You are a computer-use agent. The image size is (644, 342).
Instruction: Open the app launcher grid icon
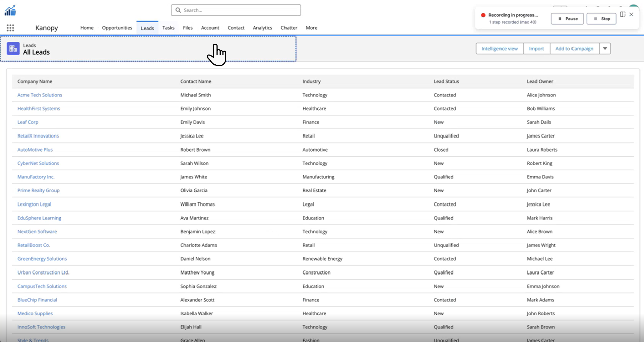click(10, 28)
